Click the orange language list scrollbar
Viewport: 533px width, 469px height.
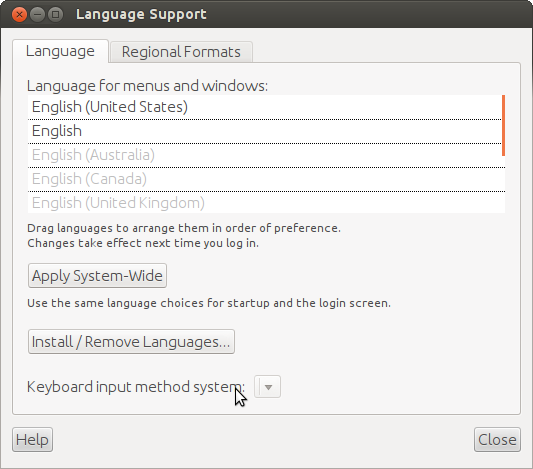click(503, 125)
